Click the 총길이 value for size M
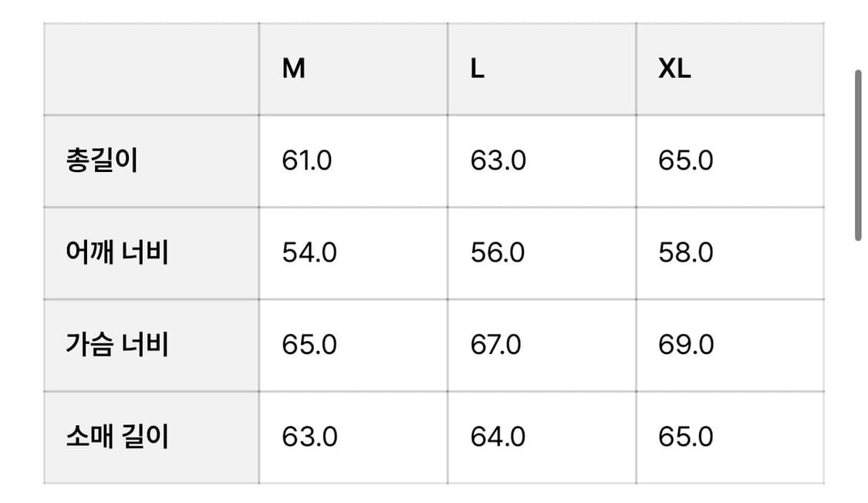 coord(307,161)
